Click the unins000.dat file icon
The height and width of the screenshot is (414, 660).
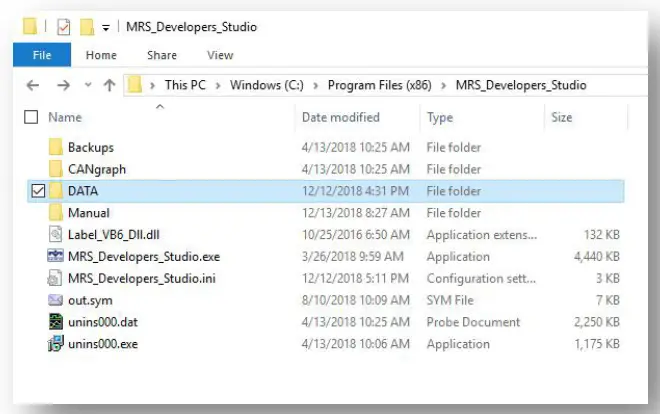(x=56, y=322)
